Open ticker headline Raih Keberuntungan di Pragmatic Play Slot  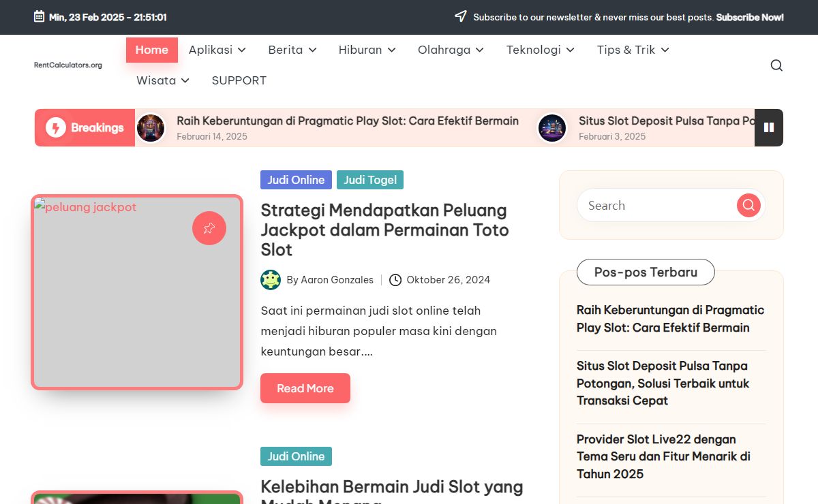point(348,121)
